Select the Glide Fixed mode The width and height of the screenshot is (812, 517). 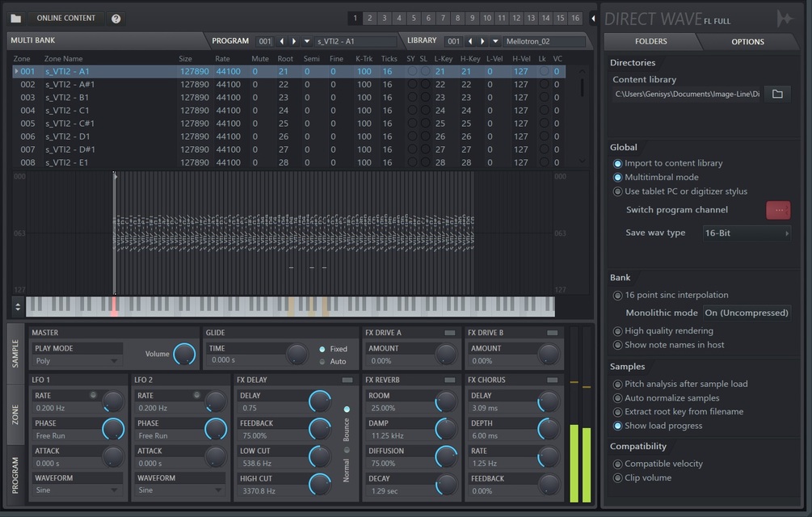click(322, 349)
